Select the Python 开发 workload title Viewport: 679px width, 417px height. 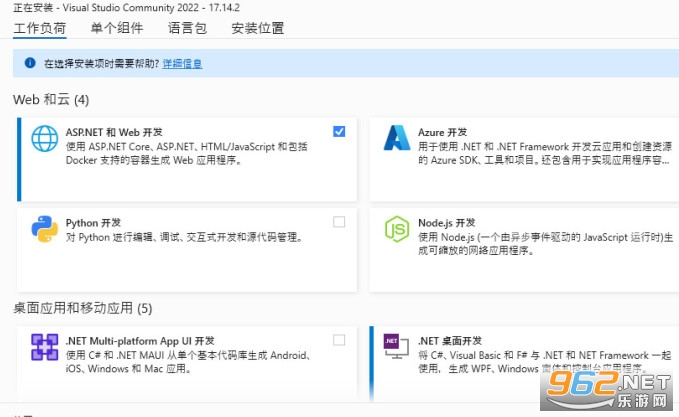coord(93,223)
